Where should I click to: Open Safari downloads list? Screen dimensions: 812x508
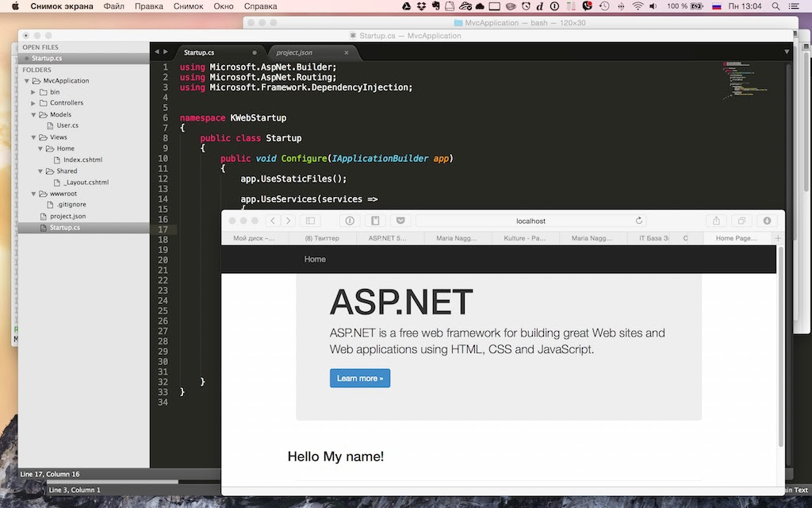pos(767,221)
